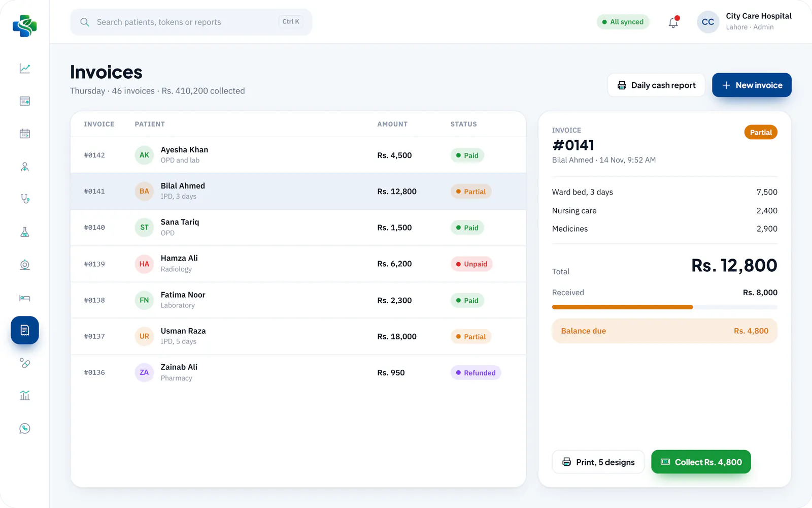The width and height of the screenshot is (812, 508).
Task: Select Zainab Ali invoice row
Action: pyautogui.click(x=298, y=372)
